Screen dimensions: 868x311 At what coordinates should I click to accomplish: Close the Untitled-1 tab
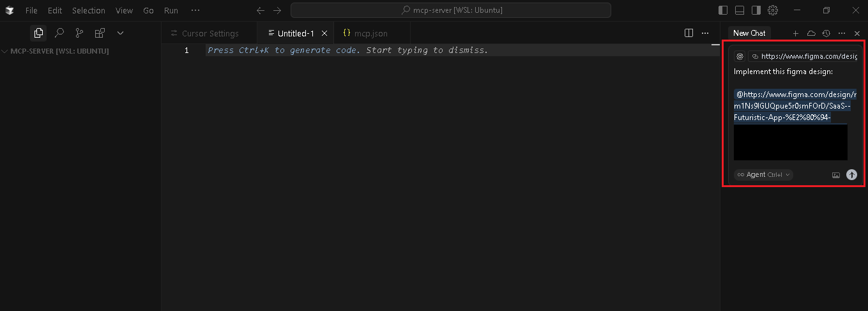coord(324,33)
